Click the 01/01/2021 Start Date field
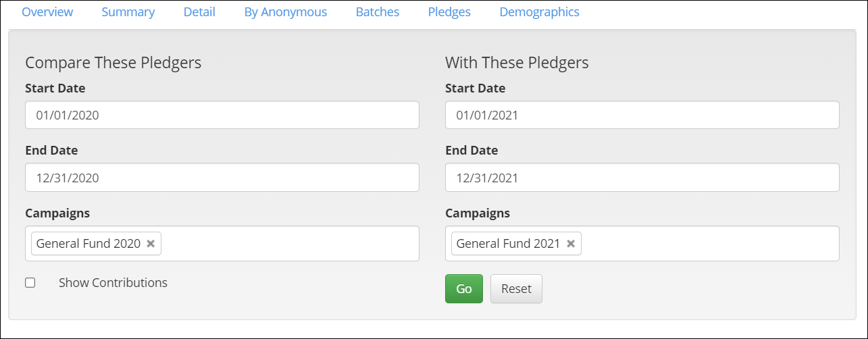Screen dimensions: 868x339 (x=642, y=115)
